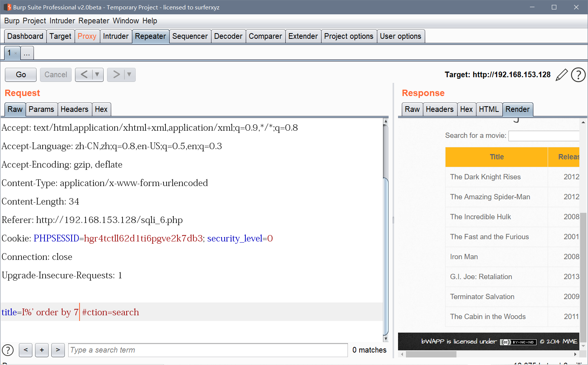Select the response Raw tab

point(412,109)
